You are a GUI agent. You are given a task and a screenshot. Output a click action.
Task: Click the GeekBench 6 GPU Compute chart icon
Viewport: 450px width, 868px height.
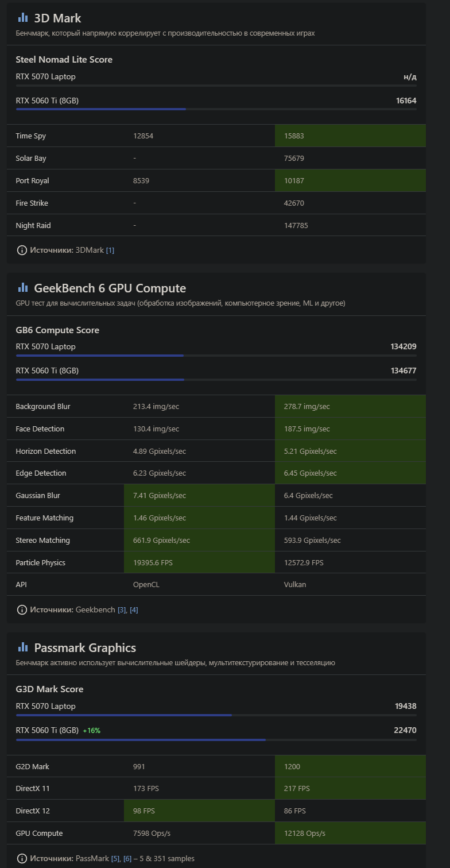[x=23, y=288]
